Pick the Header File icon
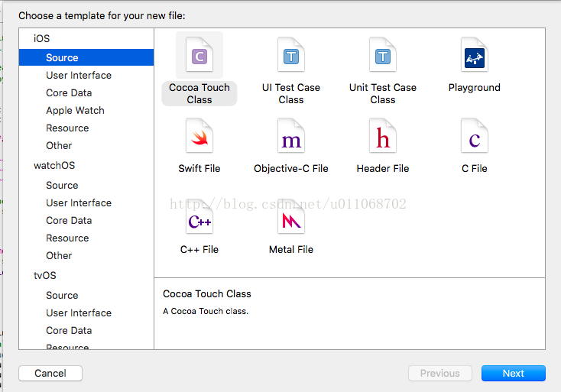This screenshot has height=392, width=561. 382,136
